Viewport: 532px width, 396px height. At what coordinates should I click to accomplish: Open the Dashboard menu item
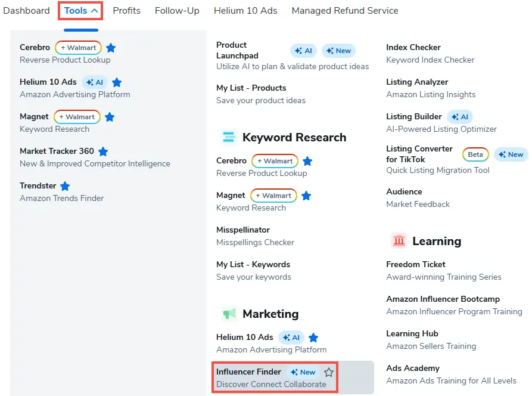click(26, 10)
